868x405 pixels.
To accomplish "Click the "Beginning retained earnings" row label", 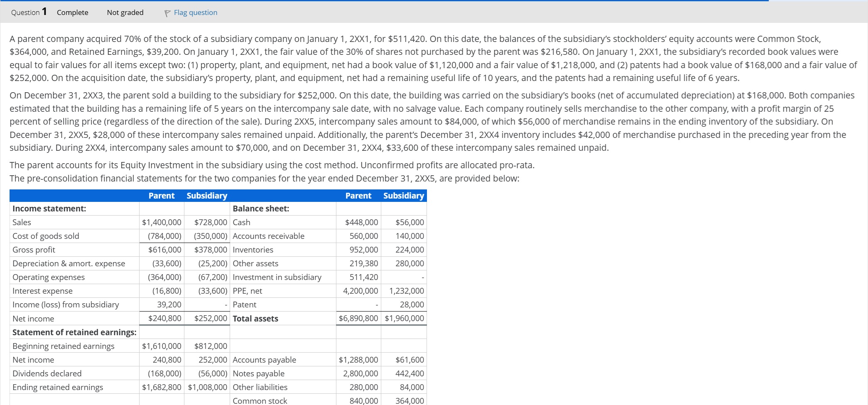I will [64, 346].
